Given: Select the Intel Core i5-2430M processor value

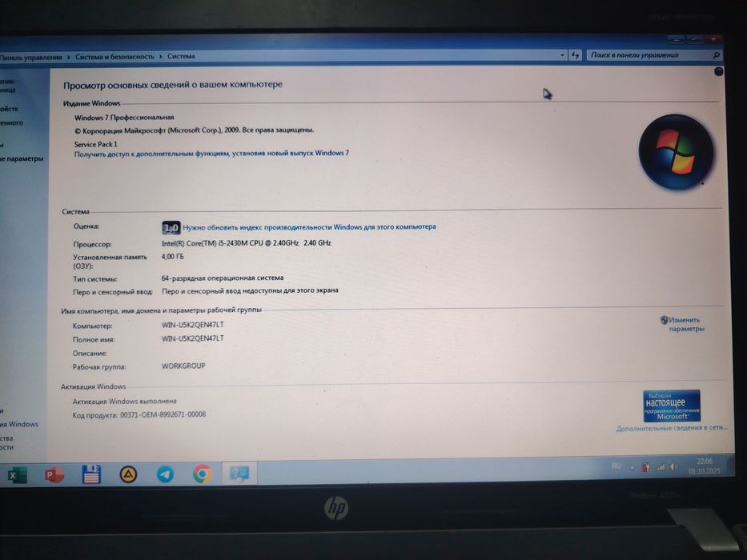Looking at the screenshot, I should pos(247,243).
